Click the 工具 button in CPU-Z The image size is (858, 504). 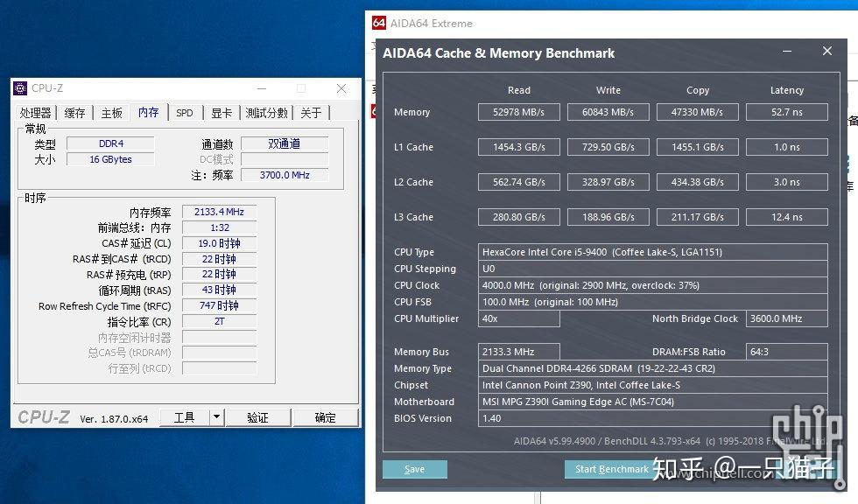click(185, 417)
